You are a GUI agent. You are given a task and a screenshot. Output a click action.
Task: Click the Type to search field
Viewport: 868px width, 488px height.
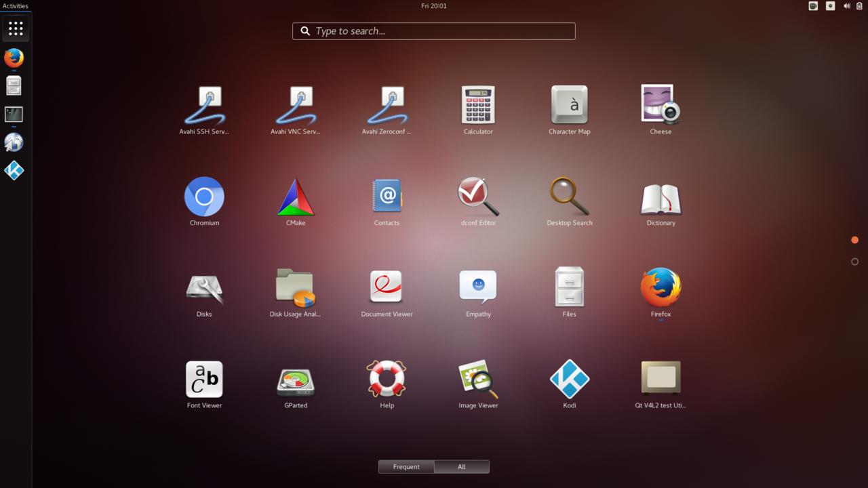[x=434, y=31]
